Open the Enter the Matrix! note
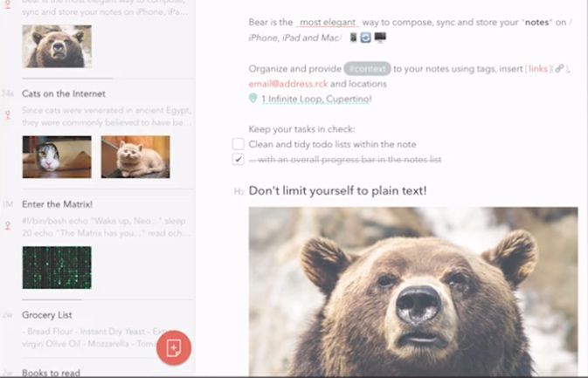The height and width of the screenshot is (378, 588). (x=57, y=204)
